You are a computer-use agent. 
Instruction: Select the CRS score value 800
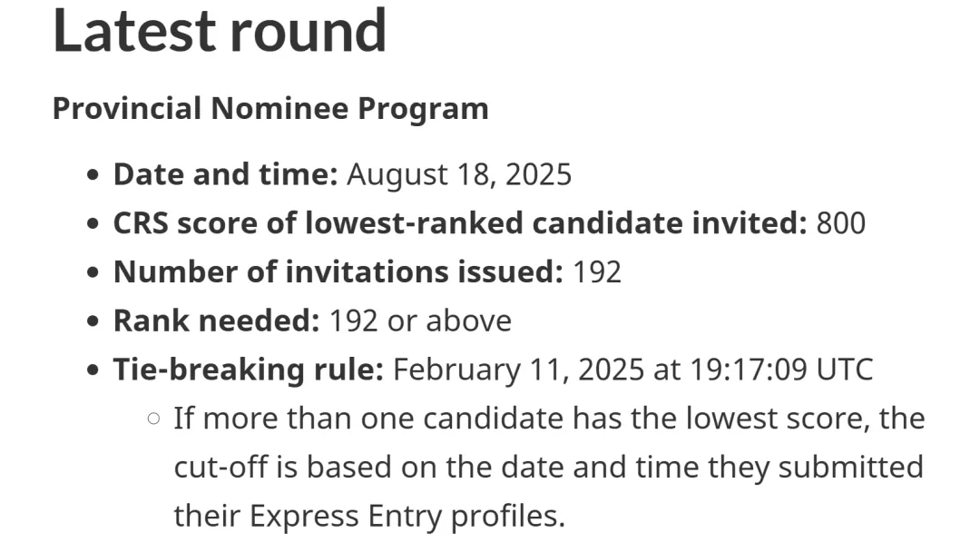(x=841, y=222)
